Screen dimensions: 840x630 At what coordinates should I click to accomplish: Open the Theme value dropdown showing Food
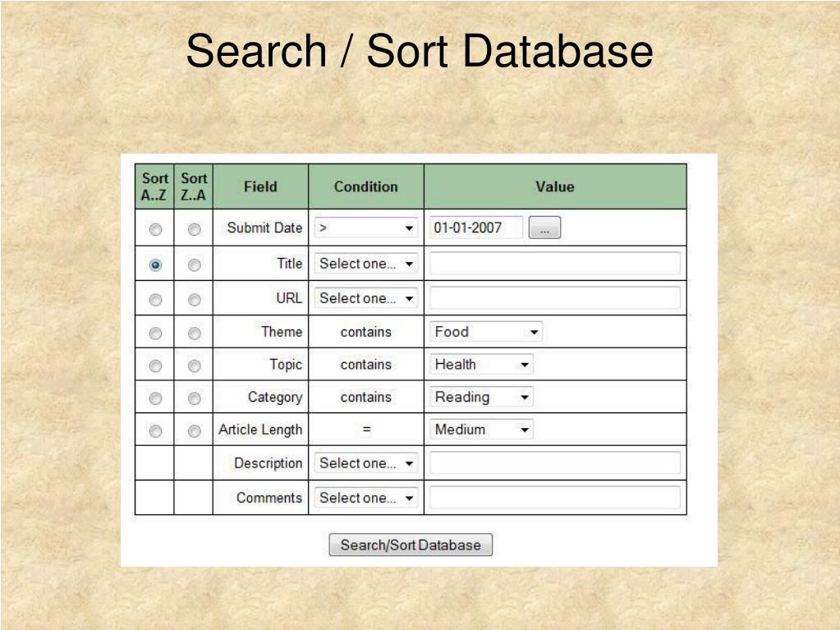(x=486, y=332)
